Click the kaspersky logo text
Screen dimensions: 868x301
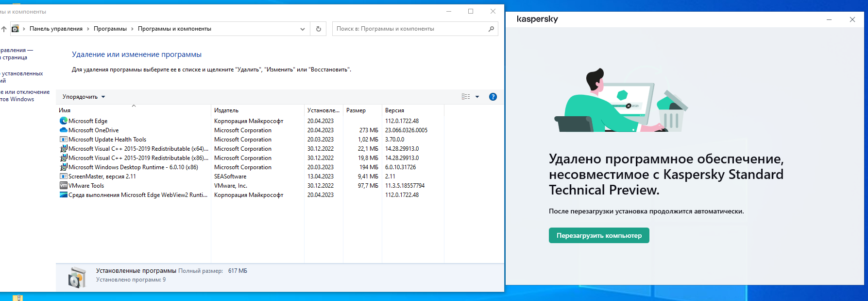click(x=537, y=19)
